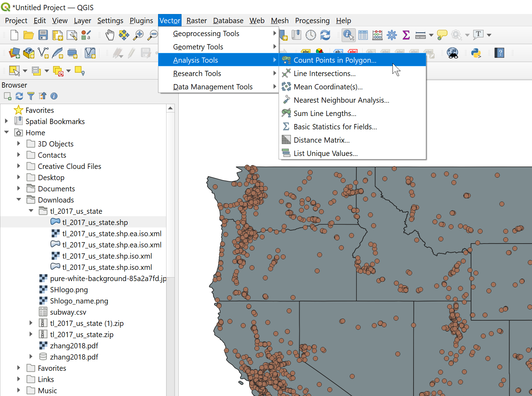The width and height of the screenshot is (532, 396).
Task: Click New GeoPackage Layer icon
Action: [x=29, y=53]
